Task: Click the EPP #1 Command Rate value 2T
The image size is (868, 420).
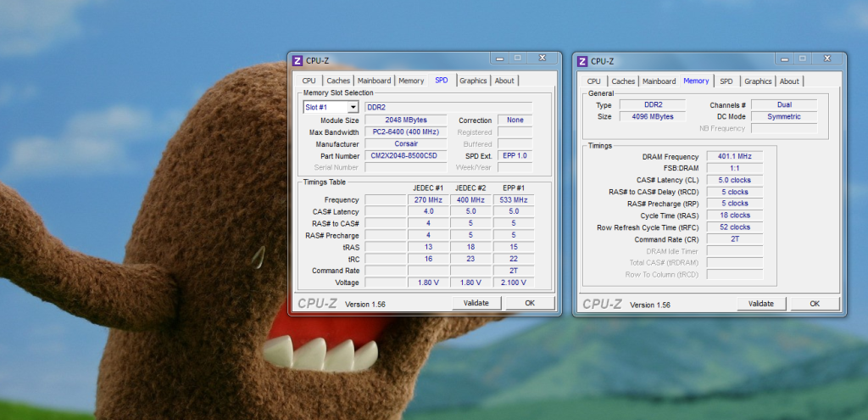Action: click(514, 271)
